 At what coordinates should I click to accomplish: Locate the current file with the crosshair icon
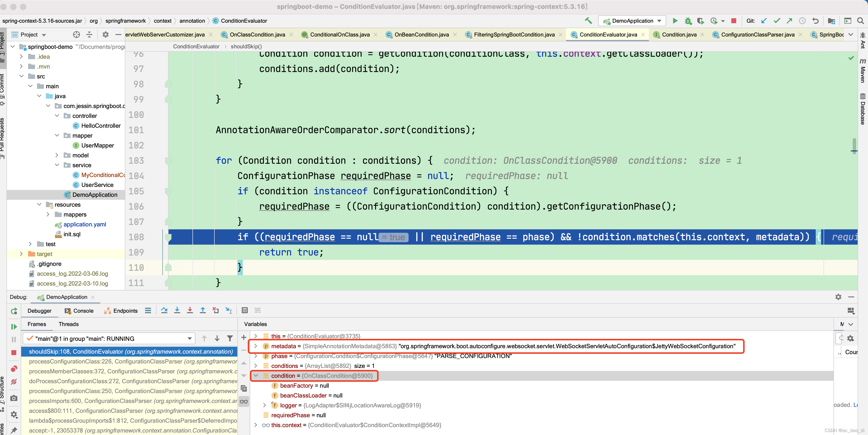point(76,35)
